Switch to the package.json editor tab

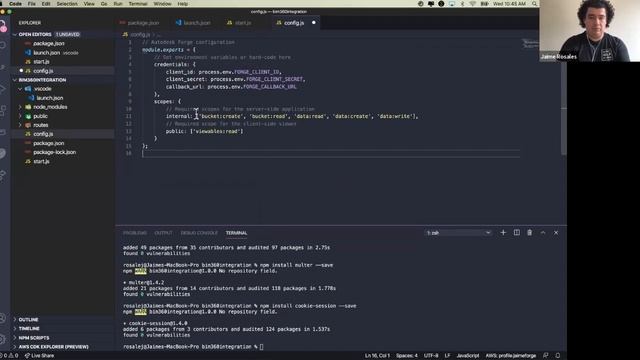click(140, 23)
